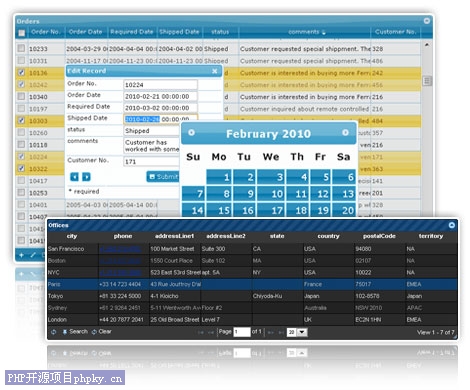470x390 pixels.
Task: Select the Tokyo row in Offices grid
Action: (x=252, y=296)
